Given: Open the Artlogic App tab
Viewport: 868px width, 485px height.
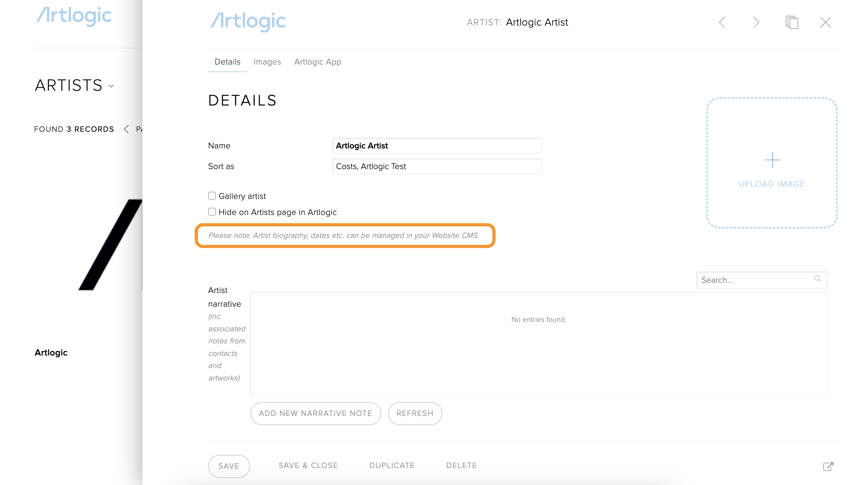Looking at the screenshot, I should 317,62.
